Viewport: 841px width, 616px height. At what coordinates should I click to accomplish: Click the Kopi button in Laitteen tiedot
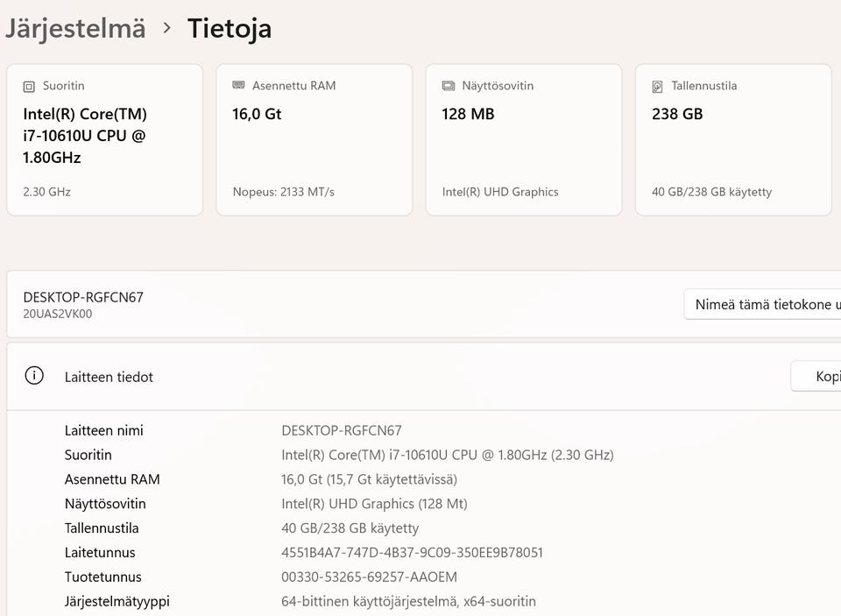pyautogui.click(x=816, y=376)
